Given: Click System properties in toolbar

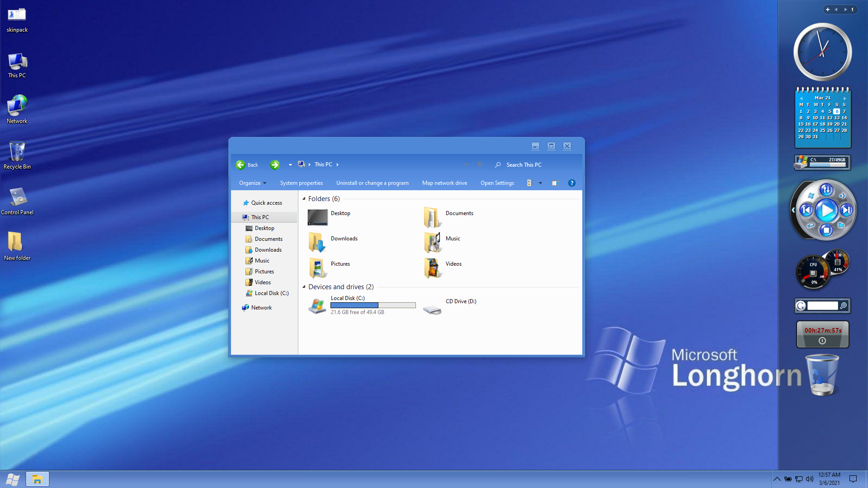Looking at the screenshot, I should pos(301,183).
